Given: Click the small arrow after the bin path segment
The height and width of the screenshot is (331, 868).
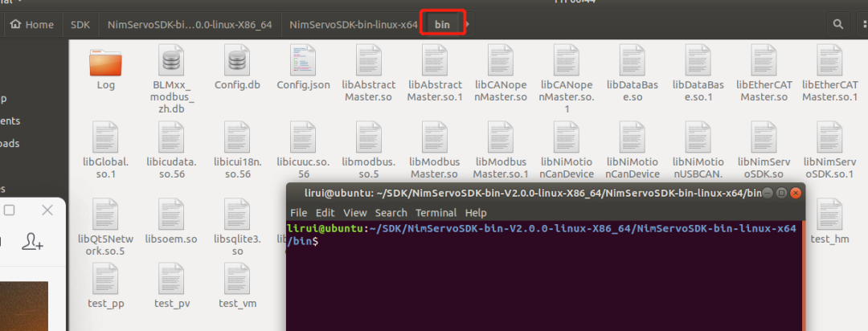Looking at the screenshot, I should pos(469,24).
